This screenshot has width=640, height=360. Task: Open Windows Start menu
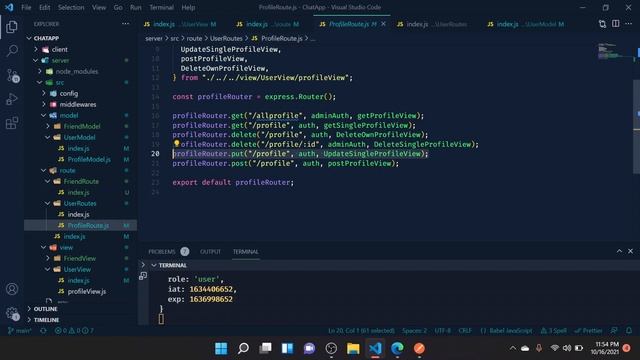click(x=221, y=348)
